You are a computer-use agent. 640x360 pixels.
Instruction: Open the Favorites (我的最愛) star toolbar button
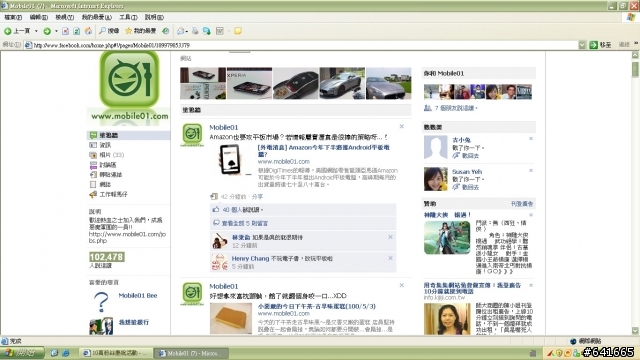coord(140,31)
